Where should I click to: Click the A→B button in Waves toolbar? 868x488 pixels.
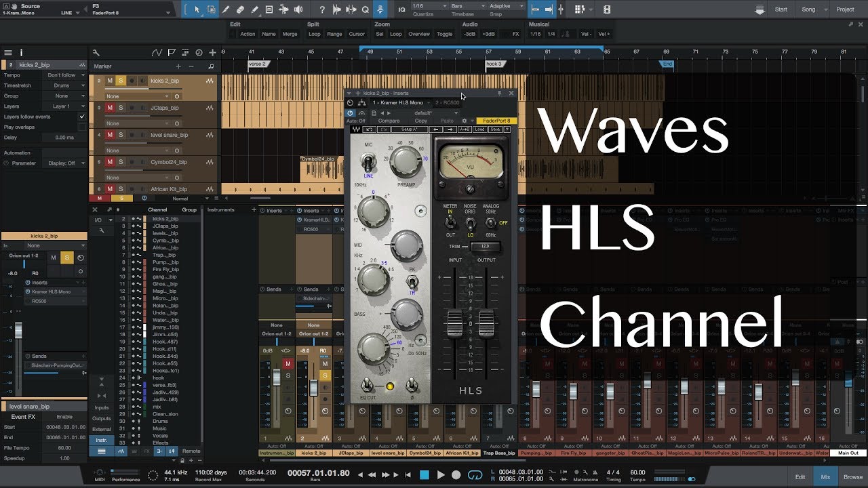point(465,129)
